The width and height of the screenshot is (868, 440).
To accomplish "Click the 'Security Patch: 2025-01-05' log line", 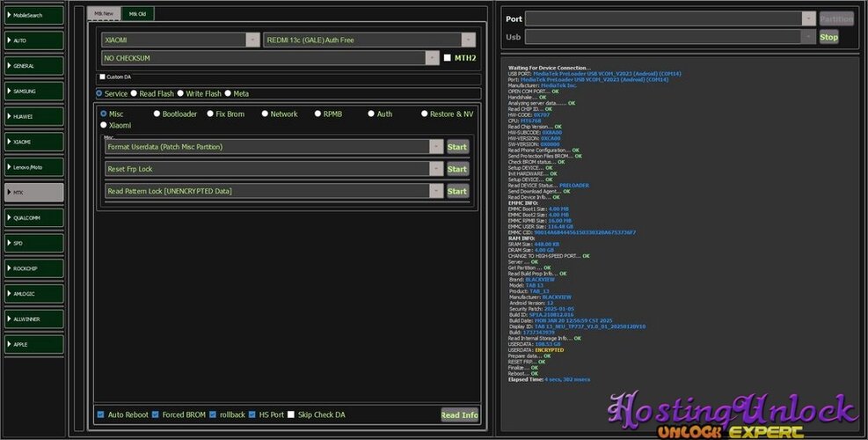I will pyautogui.click(x=542, y=309).
